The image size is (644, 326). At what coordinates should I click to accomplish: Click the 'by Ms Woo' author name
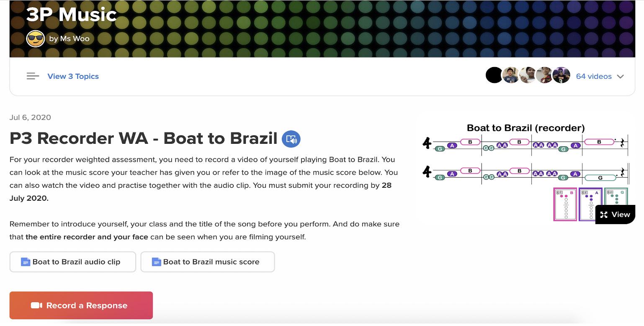[69, 39]
